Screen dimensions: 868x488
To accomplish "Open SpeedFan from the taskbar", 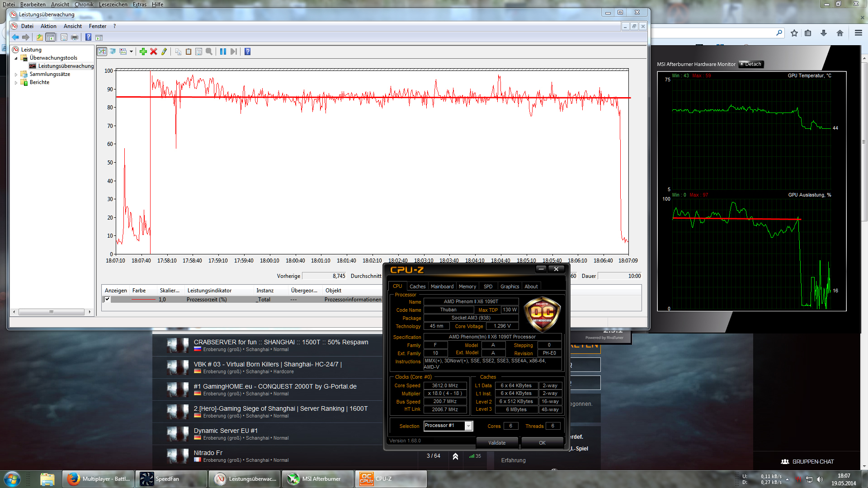I will pyautogui.click(x=171, y=479).
